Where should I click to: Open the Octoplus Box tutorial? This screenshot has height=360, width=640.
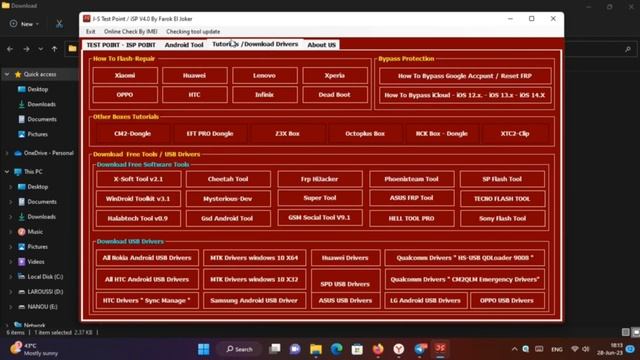click(364, 133)
